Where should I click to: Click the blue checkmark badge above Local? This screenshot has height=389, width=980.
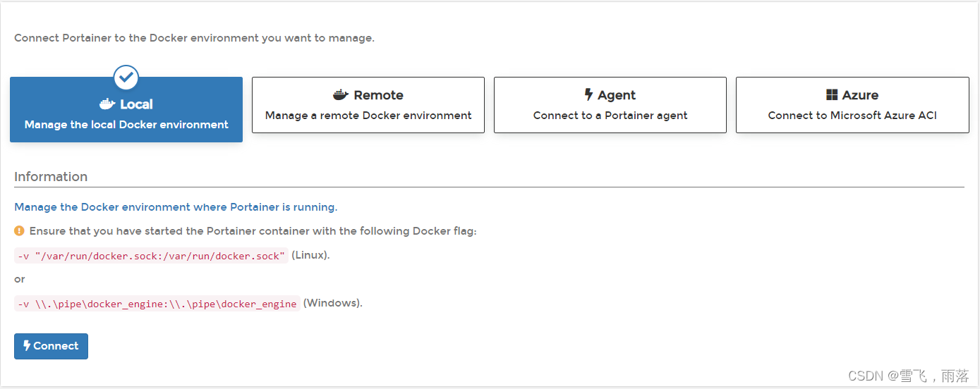[126, 78]
